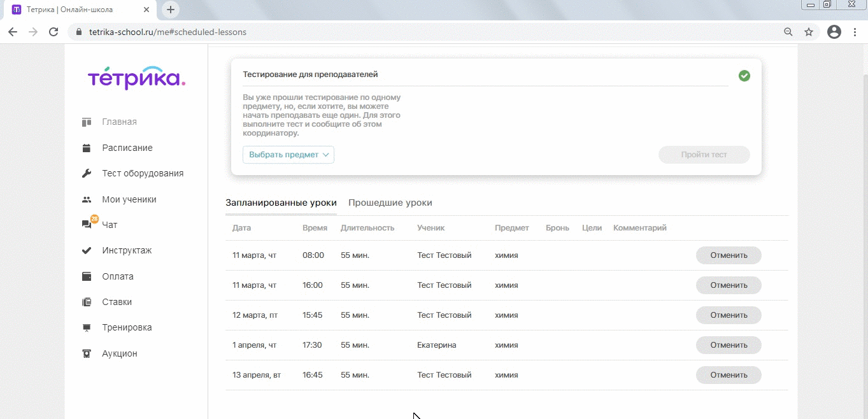
Task: Open the Чат menu item
Action: click(110, 225)
